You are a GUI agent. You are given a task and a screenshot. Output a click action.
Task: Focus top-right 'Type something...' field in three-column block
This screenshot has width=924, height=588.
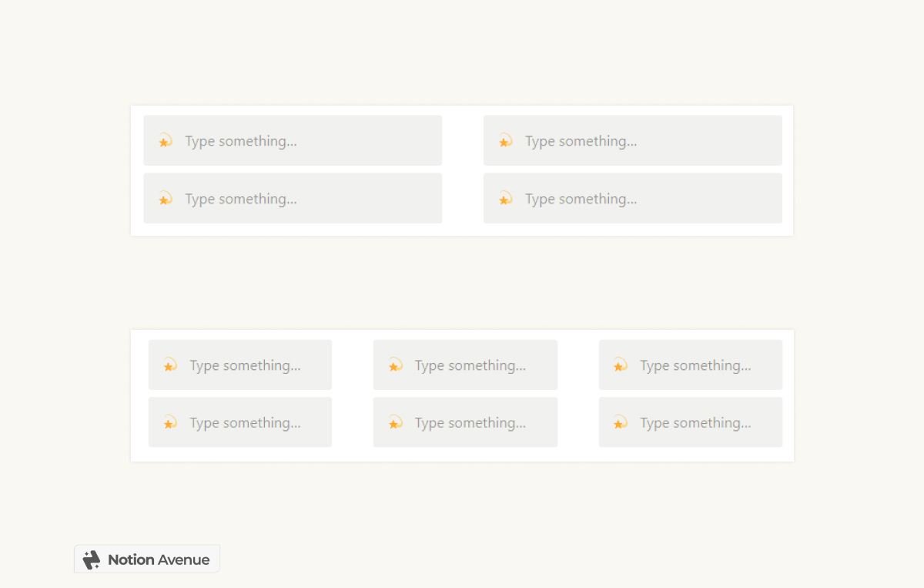coord(695,365)
